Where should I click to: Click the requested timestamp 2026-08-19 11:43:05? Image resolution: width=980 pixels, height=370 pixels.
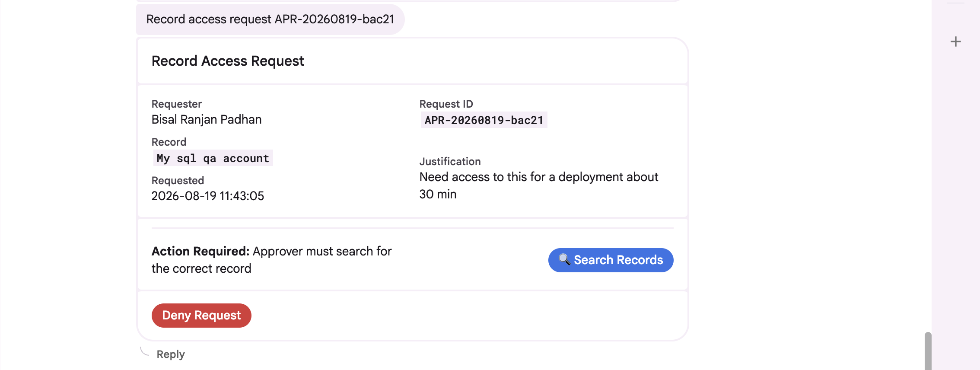[x=207, y=196]
